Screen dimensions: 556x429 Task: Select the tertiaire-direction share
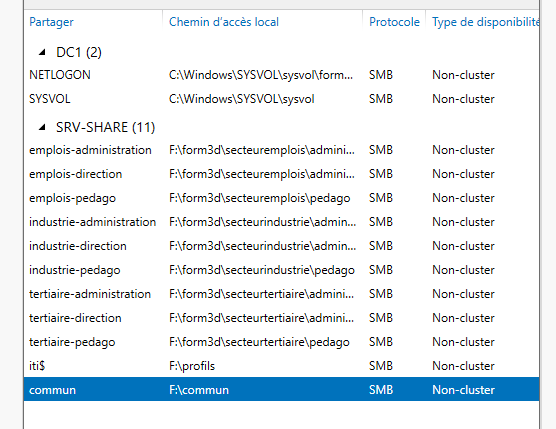[282, 318]
